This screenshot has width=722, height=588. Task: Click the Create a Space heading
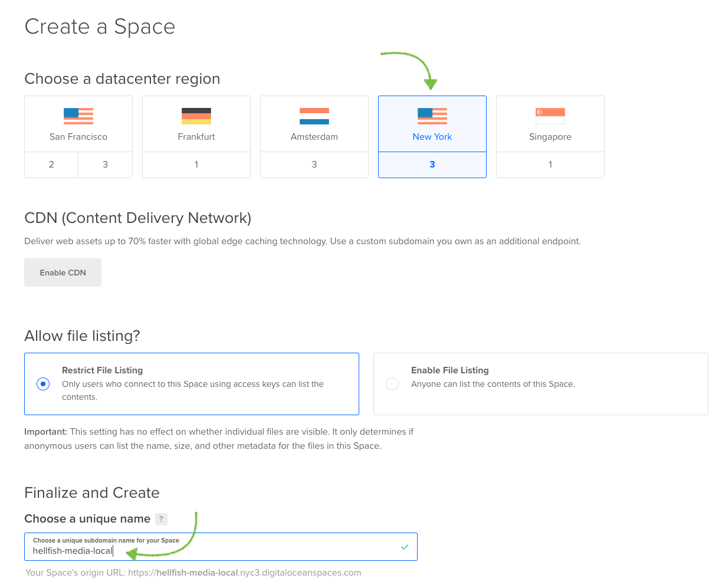click(x=100, y=27)
